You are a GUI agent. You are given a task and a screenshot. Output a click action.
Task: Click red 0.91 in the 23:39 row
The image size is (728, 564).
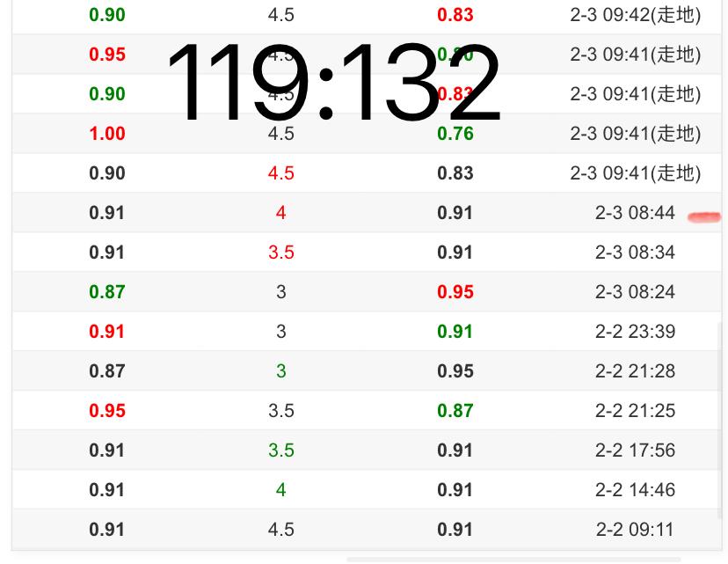click(x=106, y=331)
